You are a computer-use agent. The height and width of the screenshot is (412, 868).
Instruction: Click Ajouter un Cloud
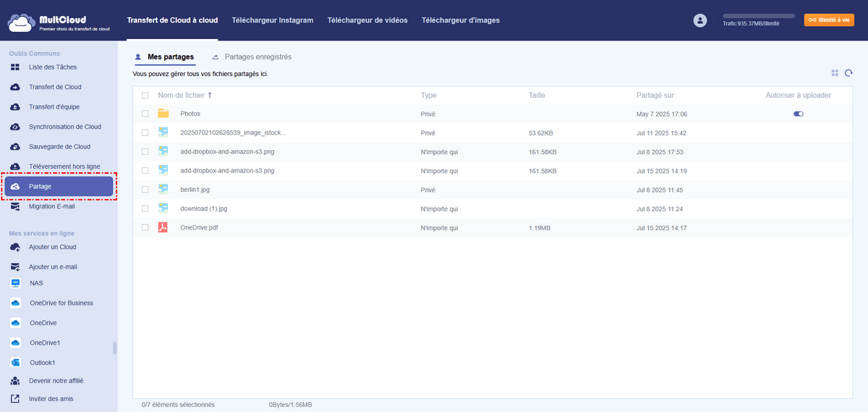point(52,247)
